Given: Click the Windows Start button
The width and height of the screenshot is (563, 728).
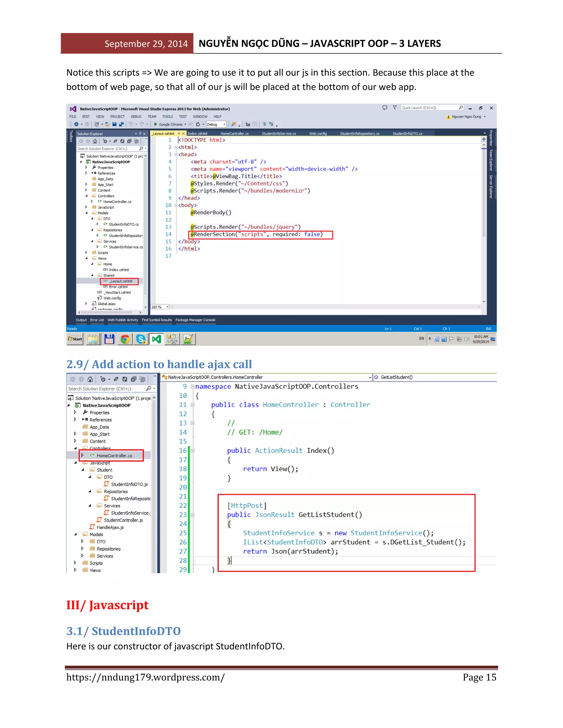Looking at the screenshot, I should [75, 339].
